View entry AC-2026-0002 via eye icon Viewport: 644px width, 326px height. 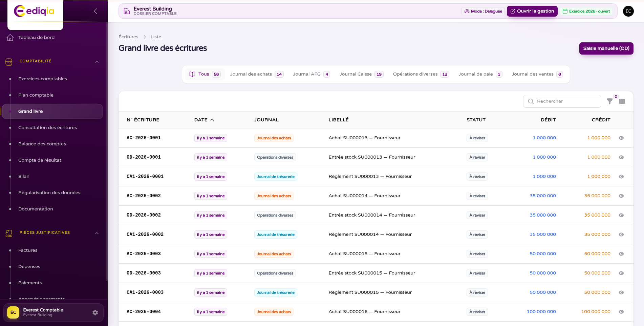point(621,196)
